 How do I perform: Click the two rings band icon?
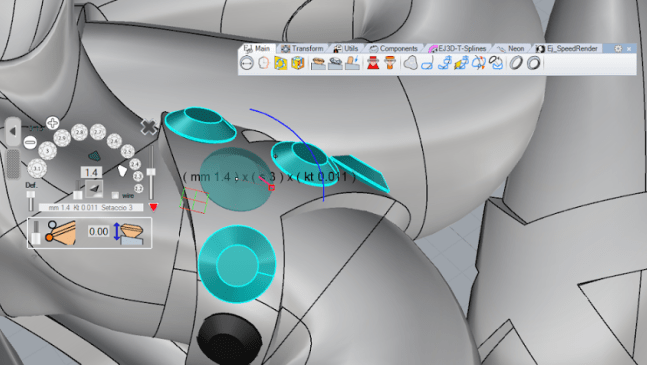516,63
